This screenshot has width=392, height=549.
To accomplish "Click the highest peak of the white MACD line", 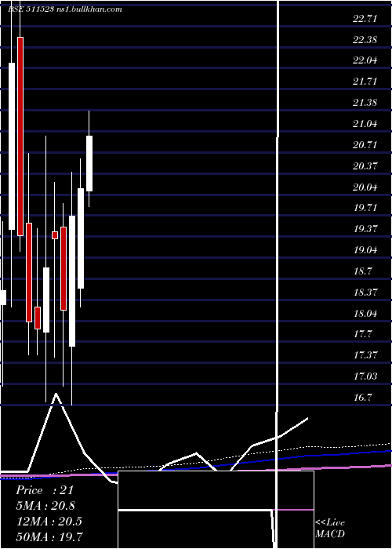I will point(56,394).
